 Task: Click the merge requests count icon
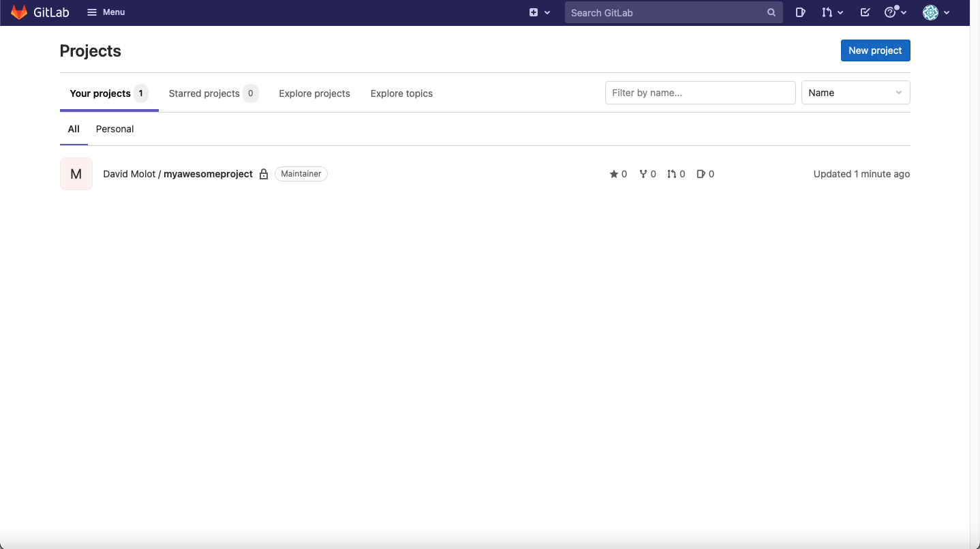pyautogui.click(x=671, y=174)
